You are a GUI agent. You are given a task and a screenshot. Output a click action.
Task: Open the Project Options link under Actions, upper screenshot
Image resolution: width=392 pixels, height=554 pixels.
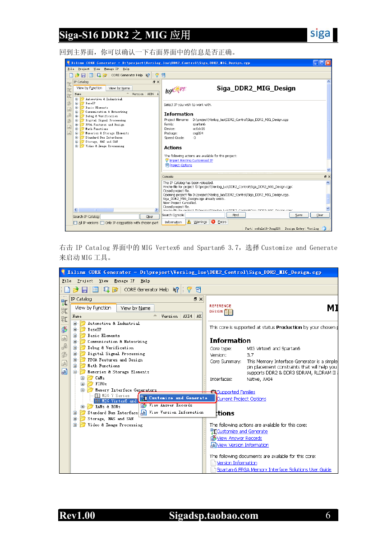pos(180,165)
